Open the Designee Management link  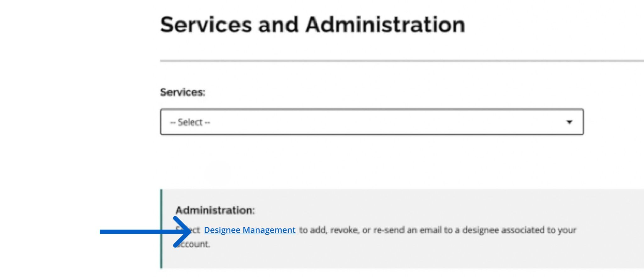249,230
